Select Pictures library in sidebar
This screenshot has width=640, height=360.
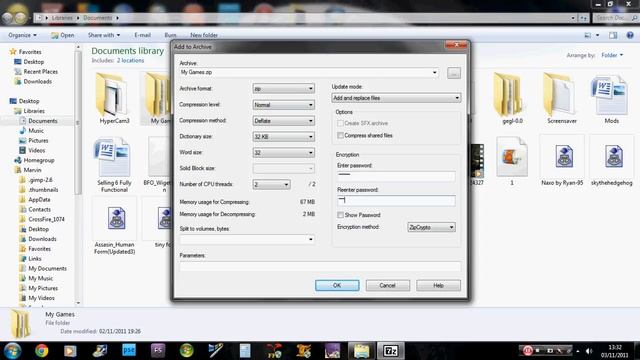[38, 140]
